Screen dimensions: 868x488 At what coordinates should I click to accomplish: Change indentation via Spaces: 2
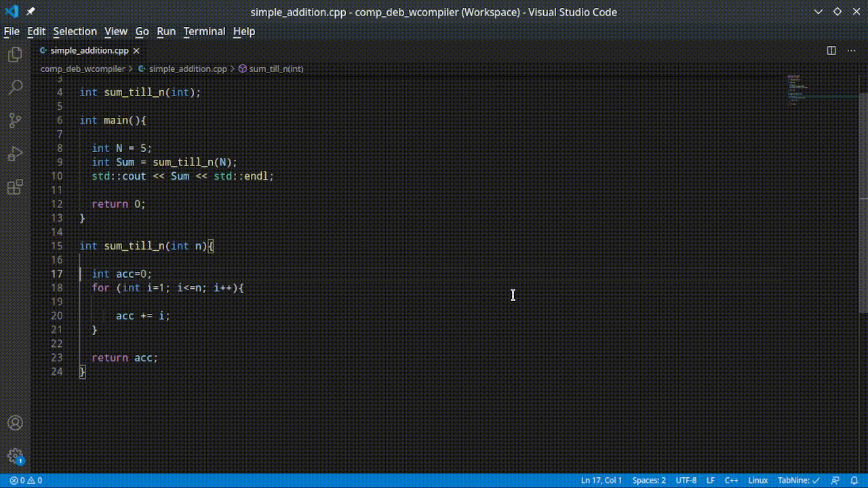648,480
